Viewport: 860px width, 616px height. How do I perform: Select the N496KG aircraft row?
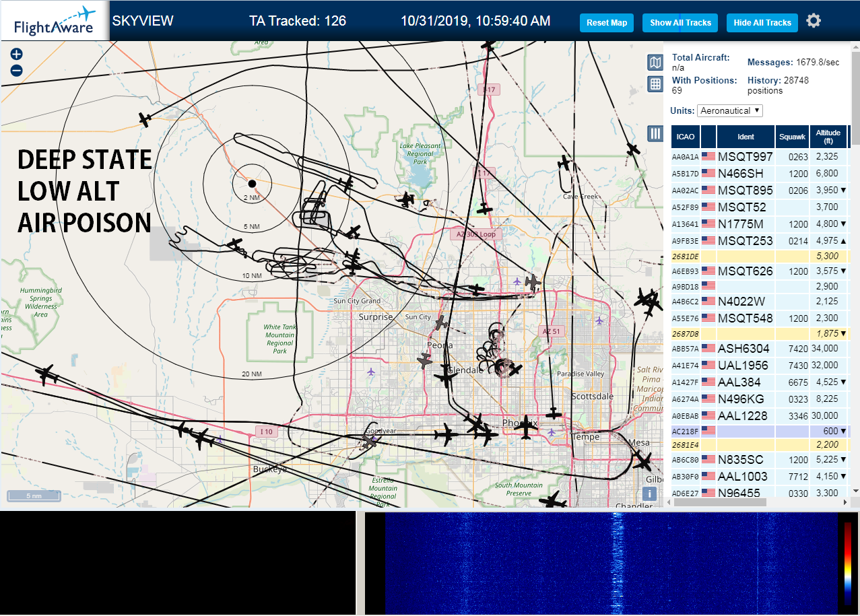[760, 399]
